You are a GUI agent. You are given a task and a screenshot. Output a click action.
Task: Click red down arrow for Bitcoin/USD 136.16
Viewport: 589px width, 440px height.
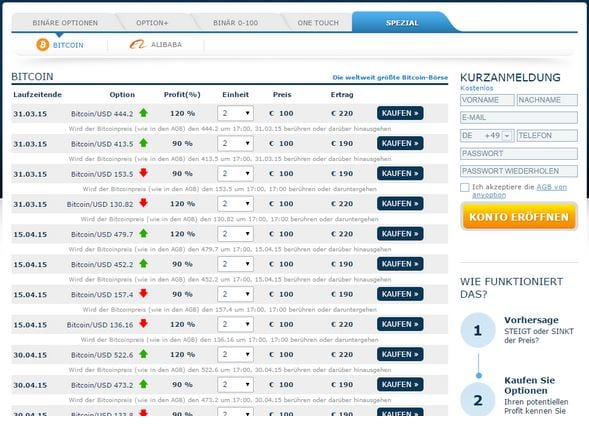pos(143,324)
